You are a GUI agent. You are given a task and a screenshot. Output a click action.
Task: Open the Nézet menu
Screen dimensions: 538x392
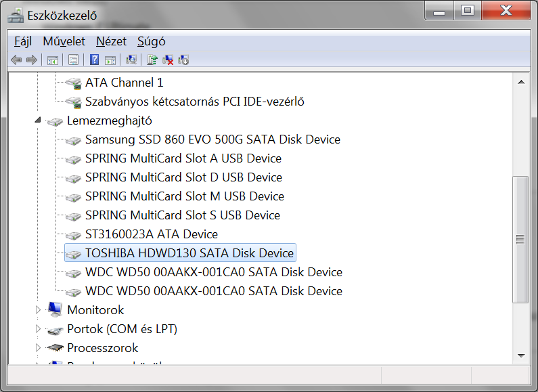click(x=111, y=41)
